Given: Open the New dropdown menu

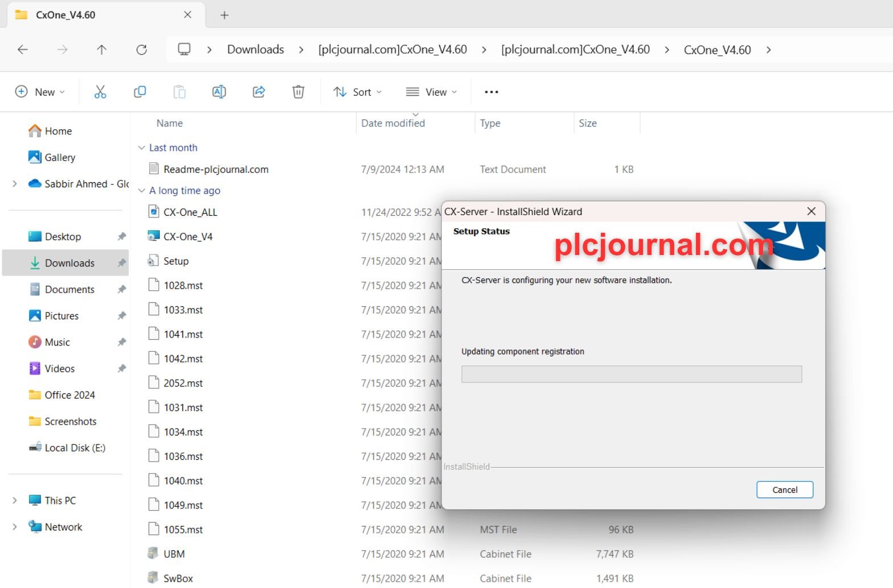Looking at the screenshot, I should 40,92.
